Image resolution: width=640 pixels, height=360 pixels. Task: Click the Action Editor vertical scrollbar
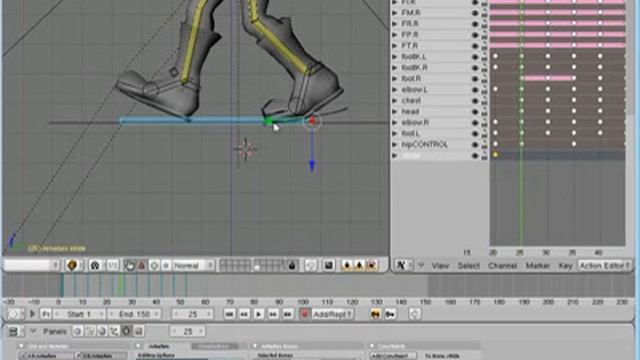point(631,122)
